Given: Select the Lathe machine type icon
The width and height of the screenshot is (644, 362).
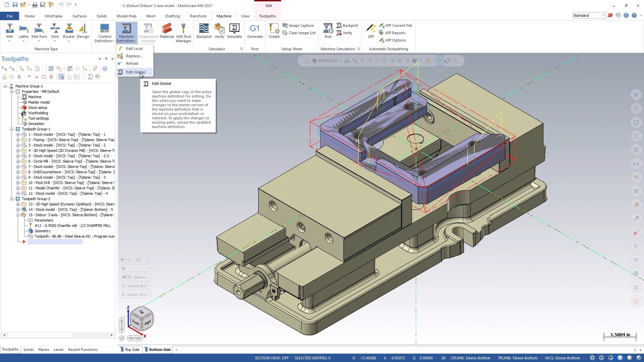Looking at the screenshot, I should click(23, 32).
